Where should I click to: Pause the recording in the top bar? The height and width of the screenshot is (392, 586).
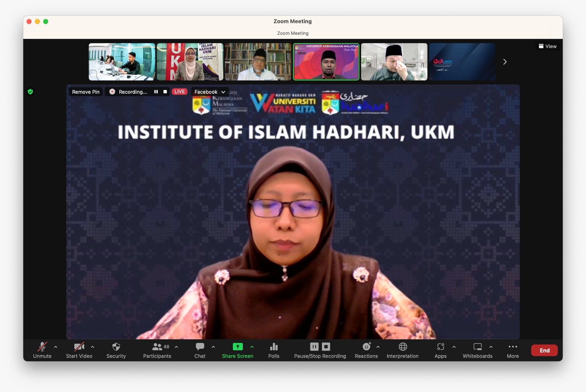coord(156,92)
